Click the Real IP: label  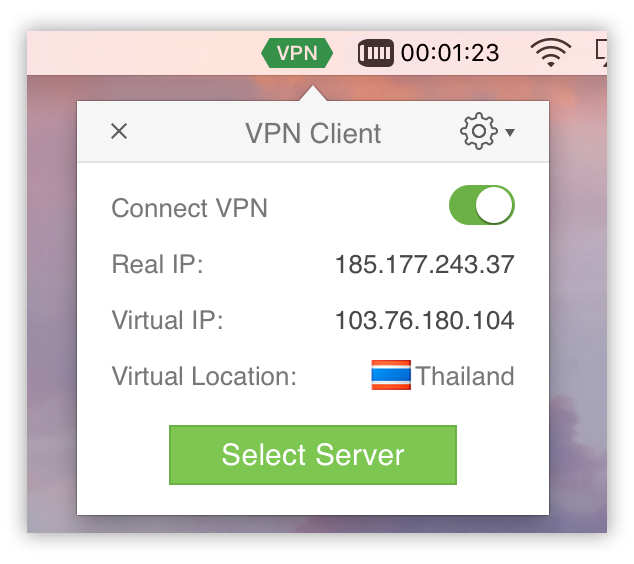point(157,264)
